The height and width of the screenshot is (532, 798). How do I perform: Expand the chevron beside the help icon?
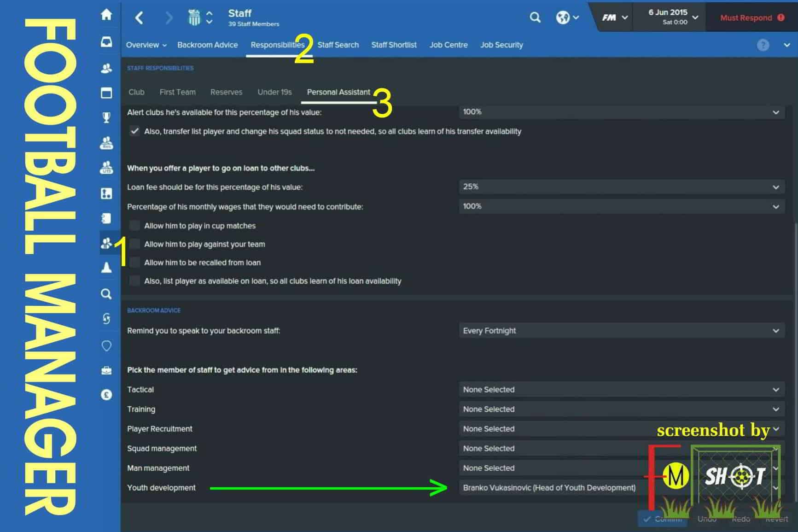[786, 45]
